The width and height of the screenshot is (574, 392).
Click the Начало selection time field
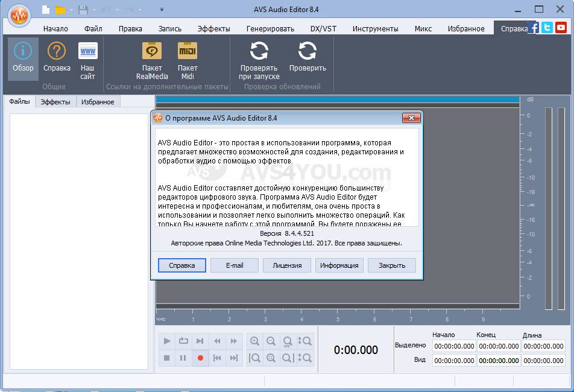coord(454,346)
